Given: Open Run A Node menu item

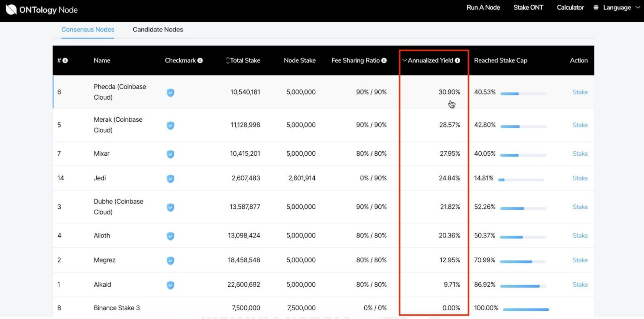Looking at the screenshot, I should [483, 8].
